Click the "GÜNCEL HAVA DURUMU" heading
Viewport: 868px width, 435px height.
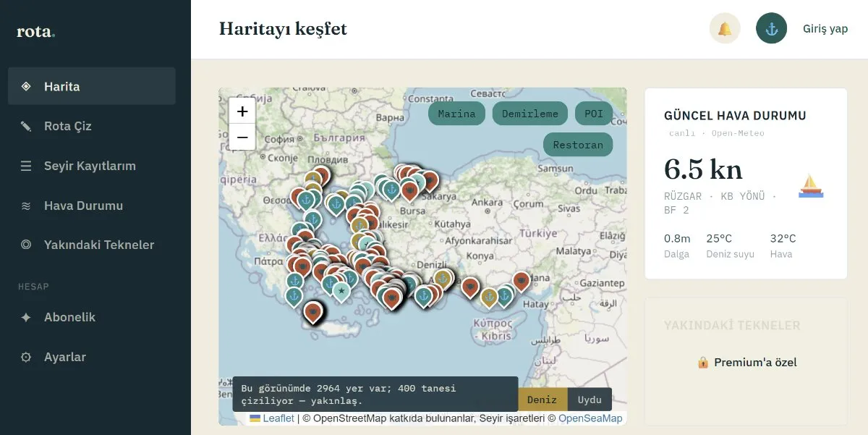[x=735, y=116]
